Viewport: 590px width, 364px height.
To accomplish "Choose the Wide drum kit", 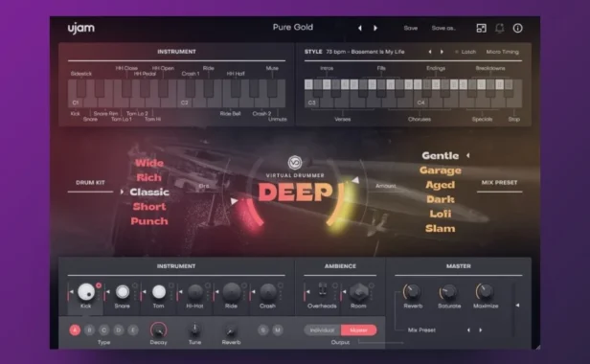I will 149,163.
